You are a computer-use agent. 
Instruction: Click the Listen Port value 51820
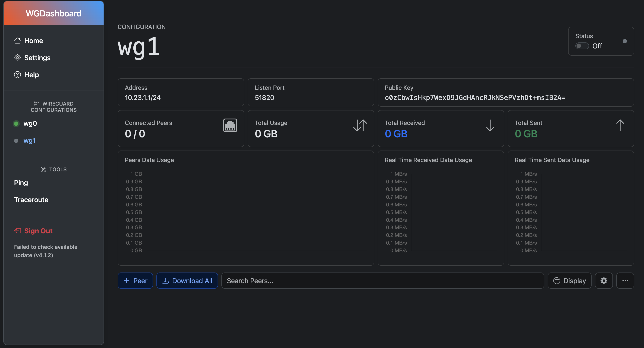[264, 98]
